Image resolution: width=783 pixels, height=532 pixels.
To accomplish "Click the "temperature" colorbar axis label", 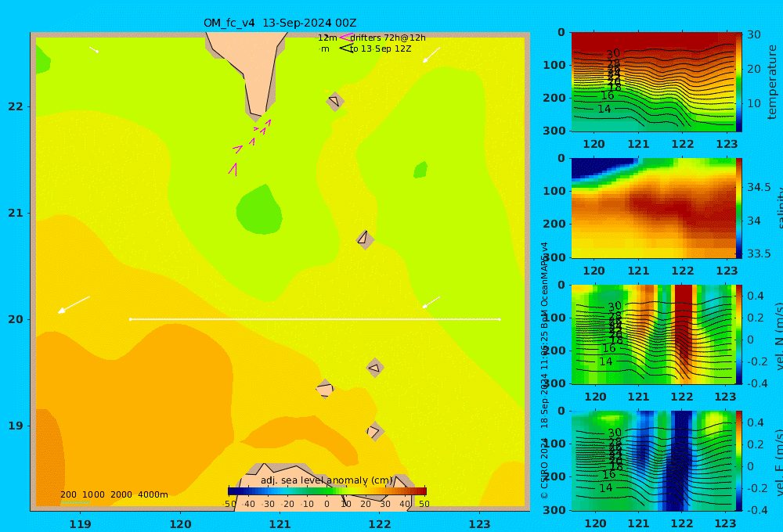I will tap(773, 82).
